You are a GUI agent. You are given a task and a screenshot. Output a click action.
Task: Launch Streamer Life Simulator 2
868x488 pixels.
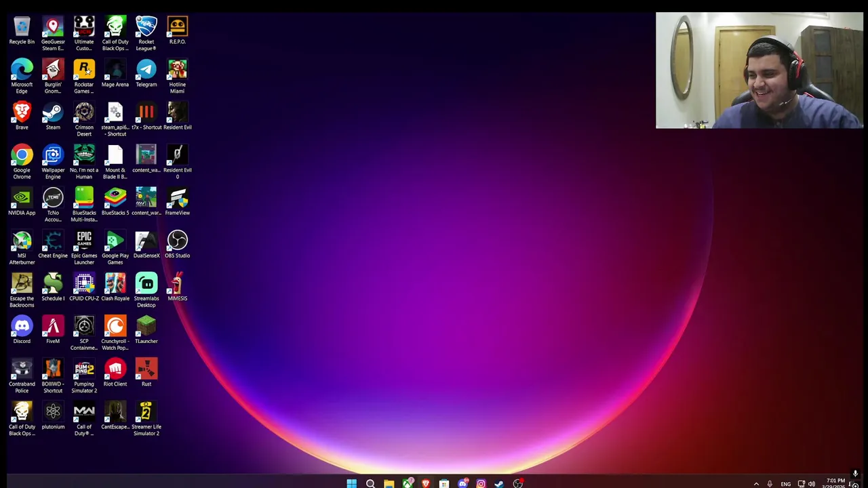click(x=146, y=419)
